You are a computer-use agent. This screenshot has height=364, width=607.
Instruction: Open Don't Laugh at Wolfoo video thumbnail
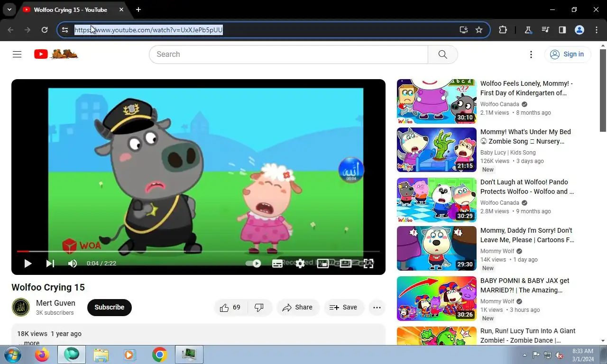click(437, 200)
